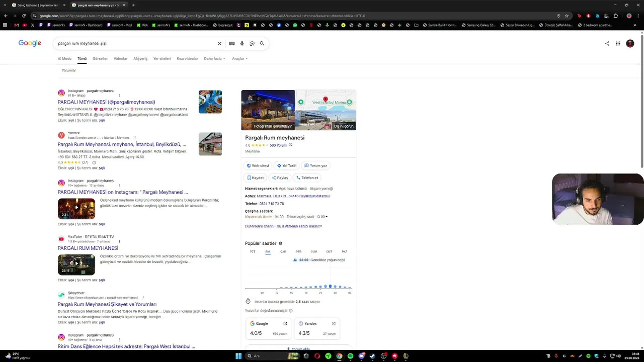Open the Samira Build bookmark
The image size is (644, 362).
coord(440,25)
